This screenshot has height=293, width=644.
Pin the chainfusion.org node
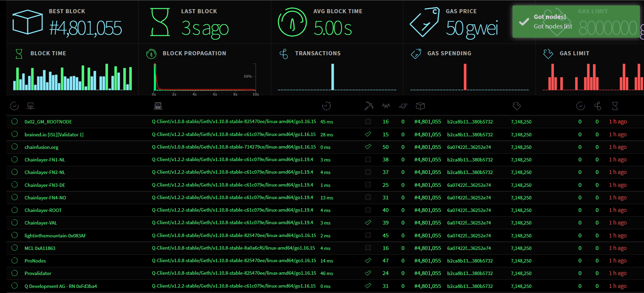tap(15, 147)
